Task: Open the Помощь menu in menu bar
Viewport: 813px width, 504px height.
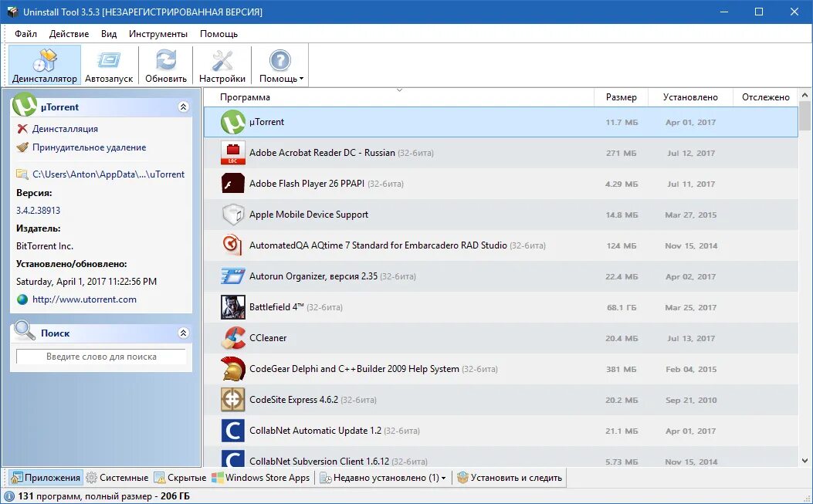Action: [x=218, y=34]
